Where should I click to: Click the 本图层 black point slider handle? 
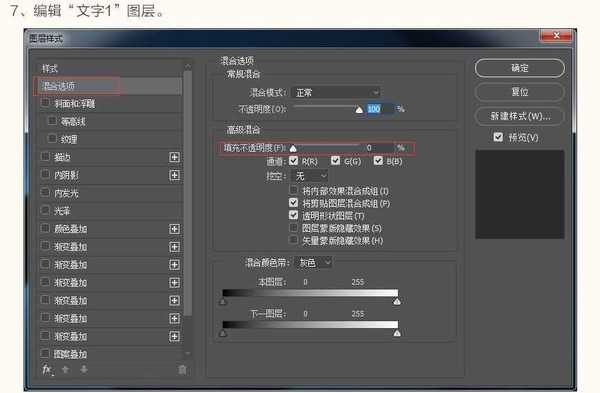pyautogui.click(x=223, y=302)
